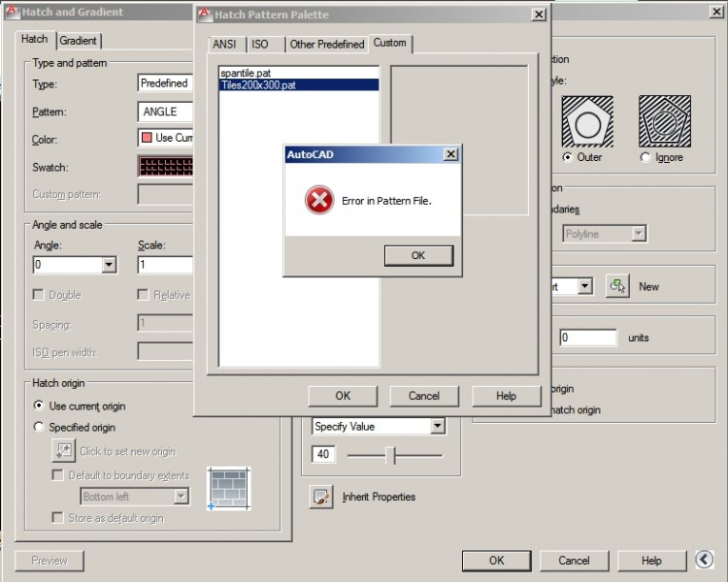Collapse dialog with the arrow button

pyautogui.click(x=705, y=560)
